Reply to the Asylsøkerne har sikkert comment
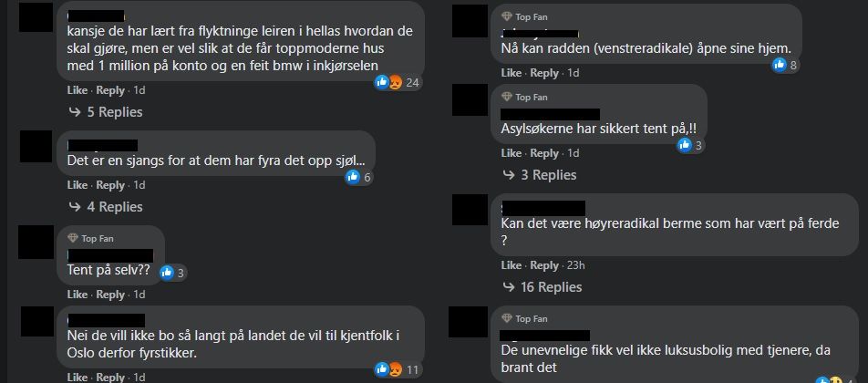Image resolution: width=868 pixels, height=383 pixels. (x=544, y=153)
